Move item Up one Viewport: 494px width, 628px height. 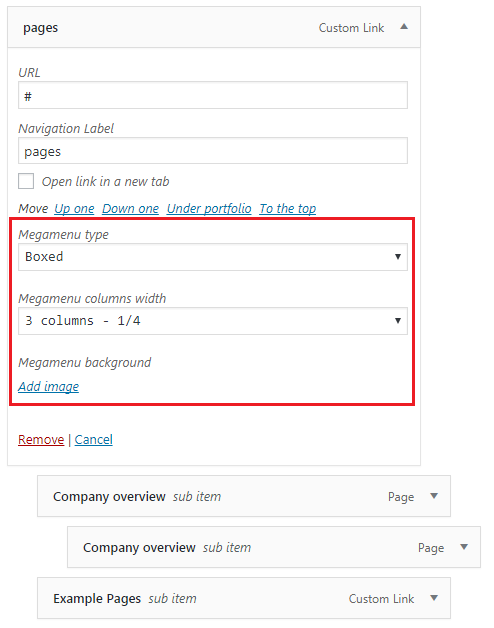tap(75, 209)
